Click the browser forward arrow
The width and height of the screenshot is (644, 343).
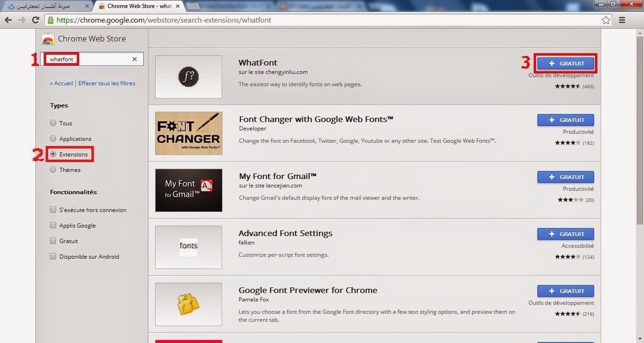pos(22,20)
